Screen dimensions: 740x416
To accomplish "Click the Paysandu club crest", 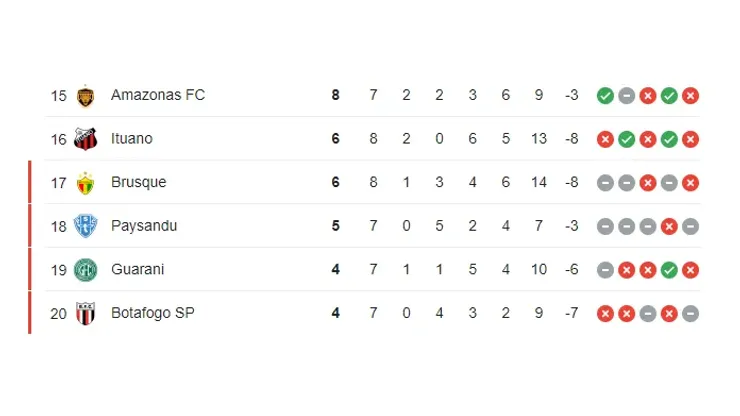I will pyautogui.click(x=85, y=226).
